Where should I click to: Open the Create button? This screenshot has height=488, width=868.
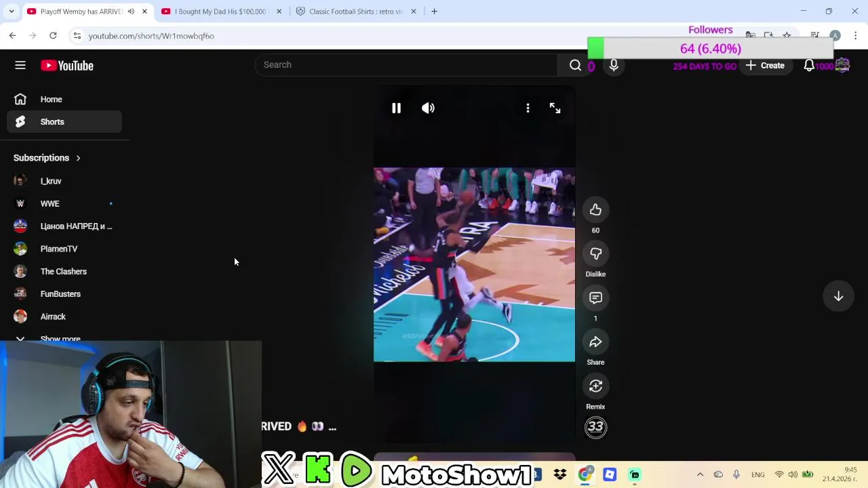click(765, 66)
